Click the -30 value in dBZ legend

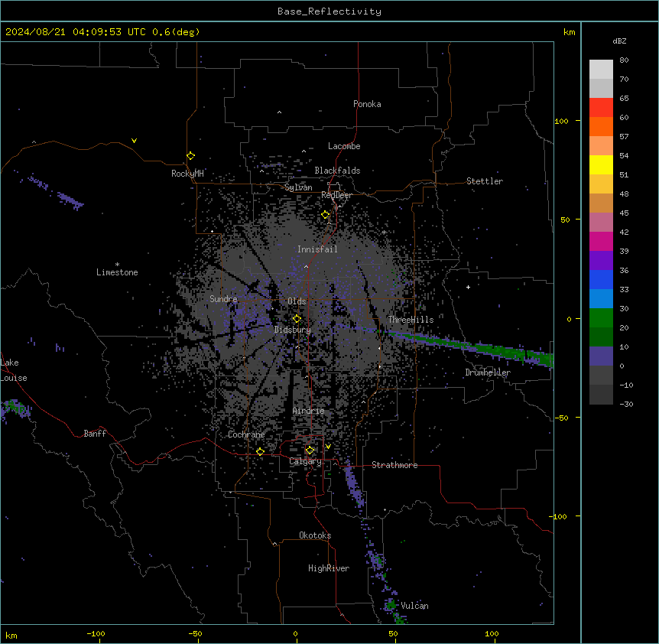pos(626,405)
